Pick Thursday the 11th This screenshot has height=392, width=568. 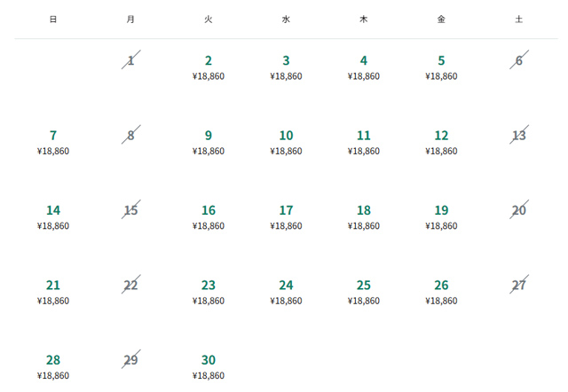click(364, 142)
